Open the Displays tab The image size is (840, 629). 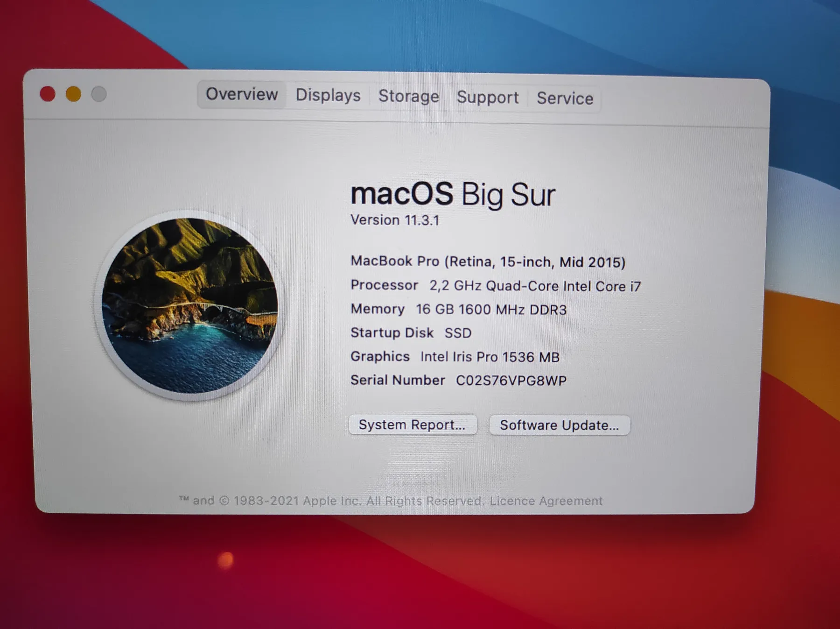[328, 95]
